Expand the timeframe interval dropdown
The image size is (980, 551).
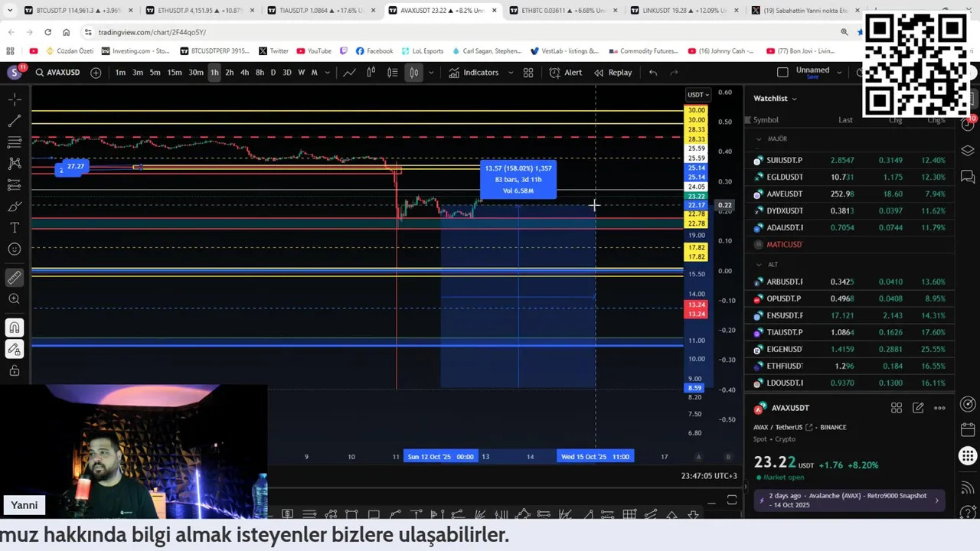point(328,73)
